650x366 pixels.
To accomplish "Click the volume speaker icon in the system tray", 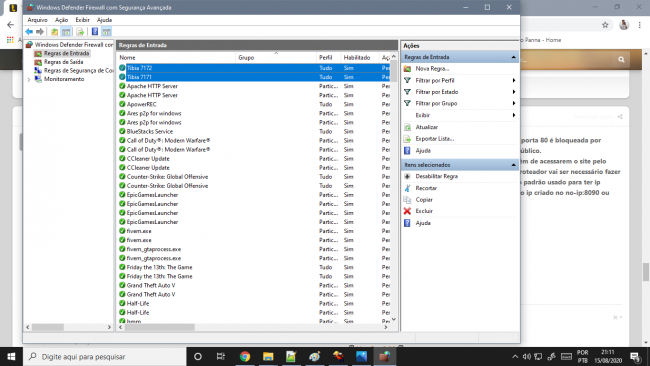I will 527,356.
